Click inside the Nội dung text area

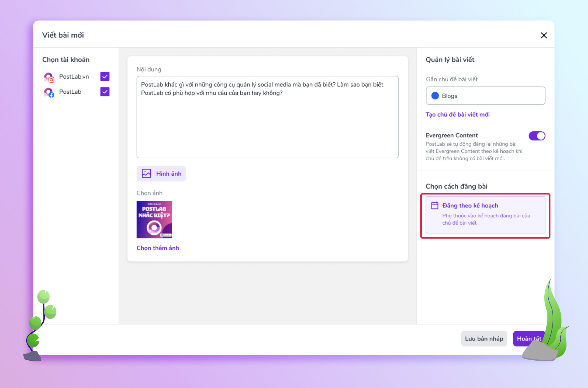267,117
